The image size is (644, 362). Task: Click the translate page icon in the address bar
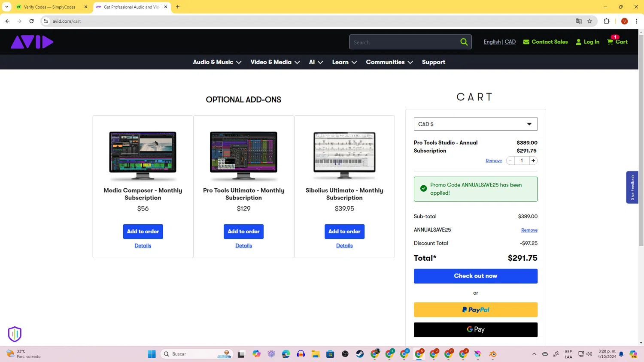[579, 21]
